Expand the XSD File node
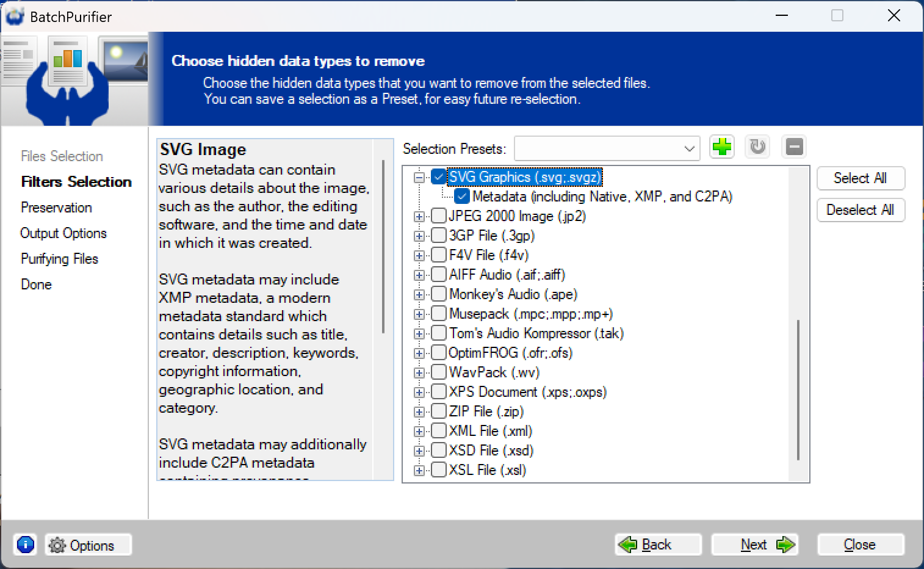This screenshot has width=924, height=569. click(x=419, y=451)
